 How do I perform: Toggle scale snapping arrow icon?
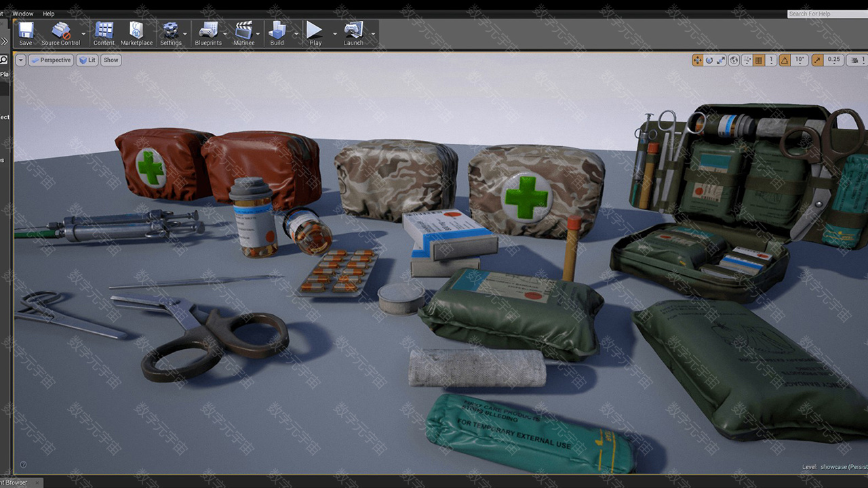pos(818,60)
